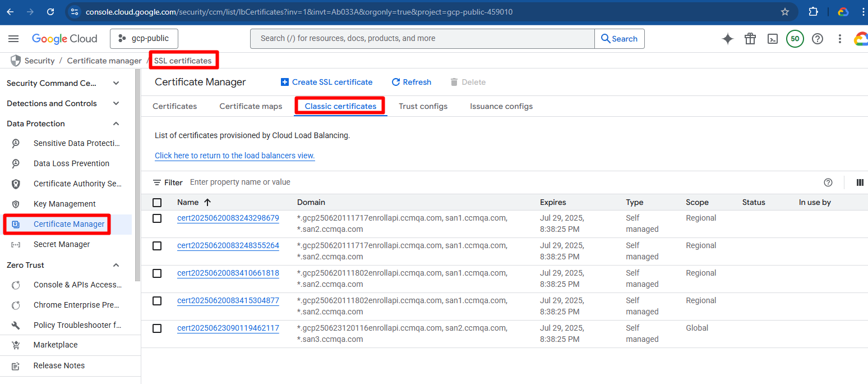
Task: Expand Security Command Center section
Action: (x=116, y=83)
